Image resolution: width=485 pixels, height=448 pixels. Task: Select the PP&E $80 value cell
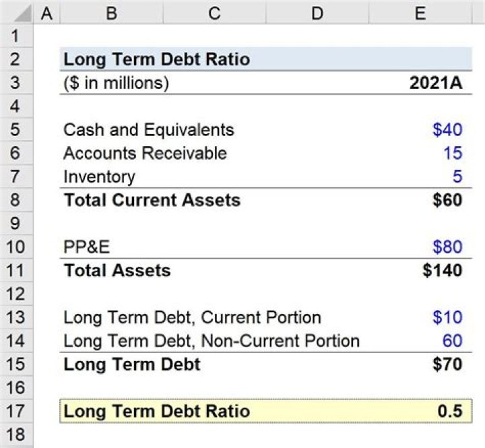(x=447, y=247)
